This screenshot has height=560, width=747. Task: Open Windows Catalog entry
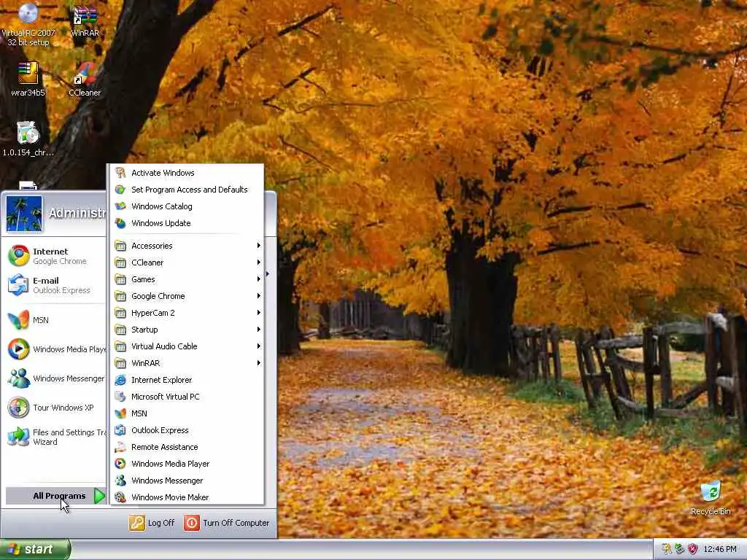[187, 206]
